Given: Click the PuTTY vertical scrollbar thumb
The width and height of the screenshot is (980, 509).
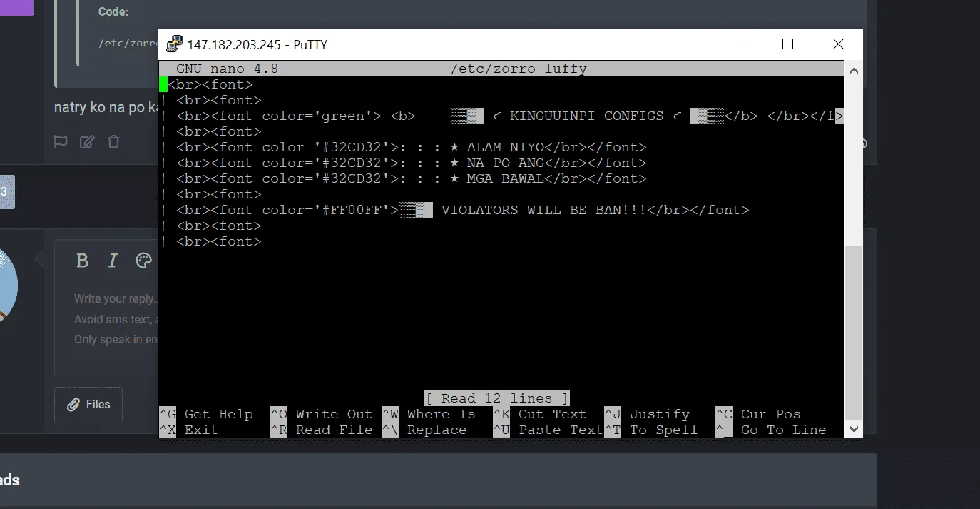Looking at the screenshot, I should 854,333.
